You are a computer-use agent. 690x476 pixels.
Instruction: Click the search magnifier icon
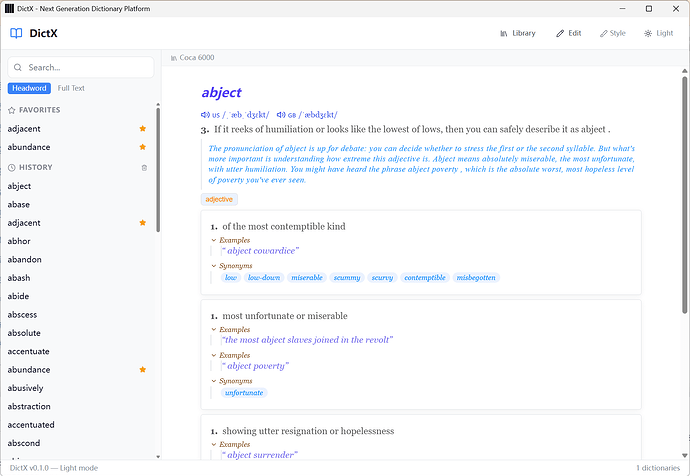(18, 67)
